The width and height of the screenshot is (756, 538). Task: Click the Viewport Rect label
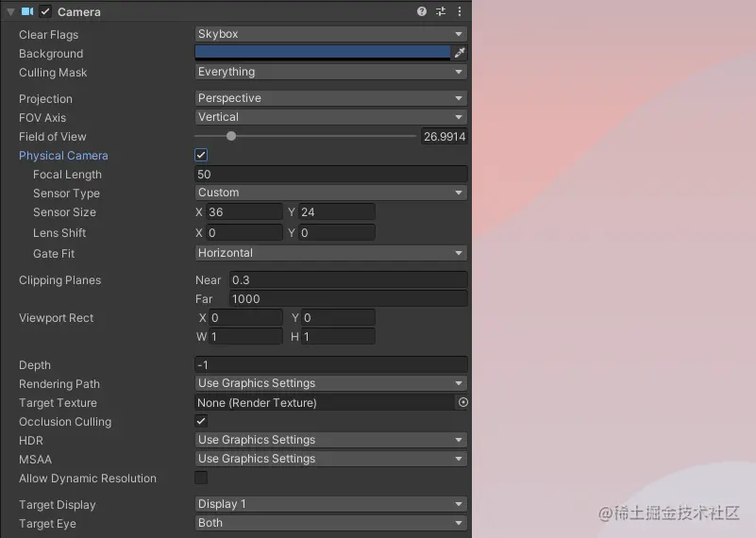[56, 318]
